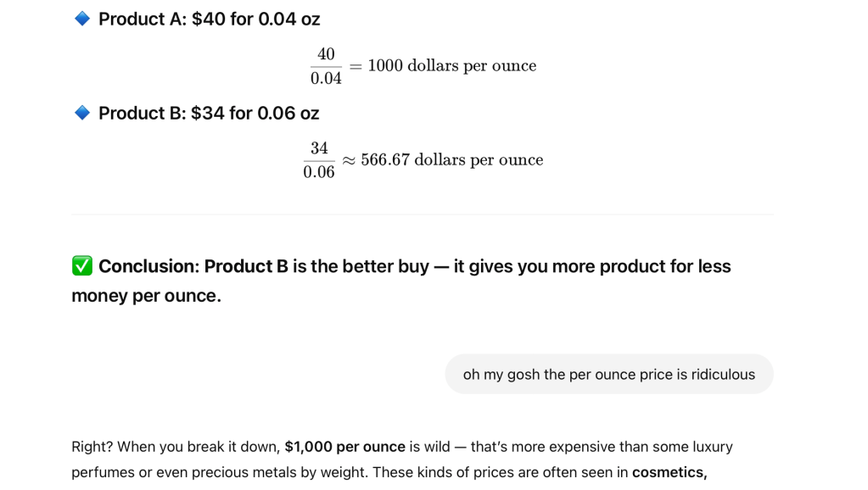Screen dimensions: 868x490
Task: Click the horizontal divider line above Conclusion
Action: pos(423,214)
